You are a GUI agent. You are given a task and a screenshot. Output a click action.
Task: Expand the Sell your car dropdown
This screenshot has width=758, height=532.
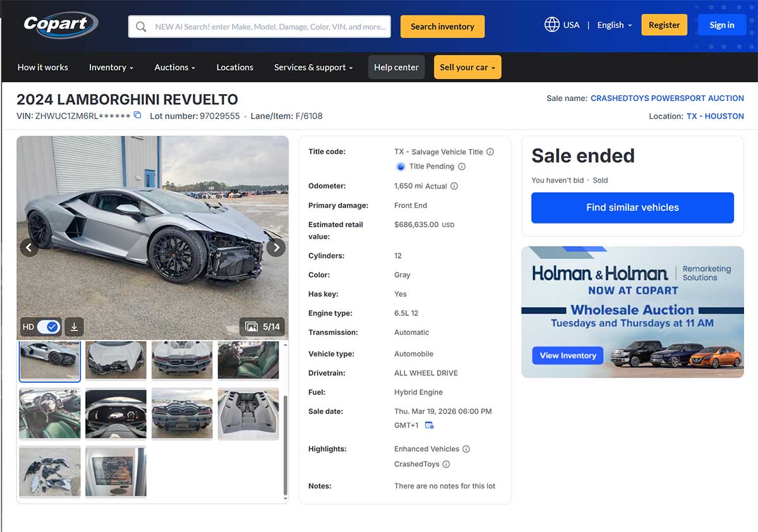[x=467, y=68]
